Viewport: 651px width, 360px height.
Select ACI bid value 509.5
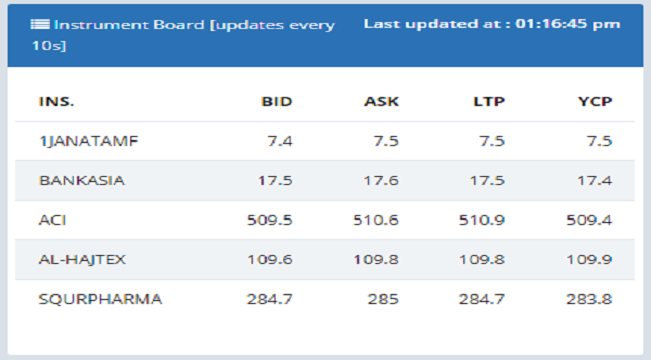tap(269, 220)
